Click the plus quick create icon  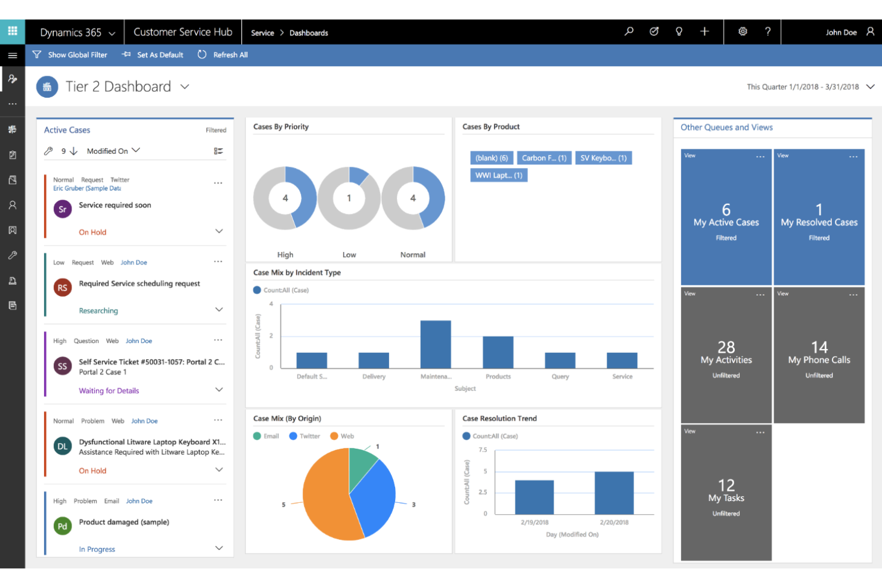point(704,32)
